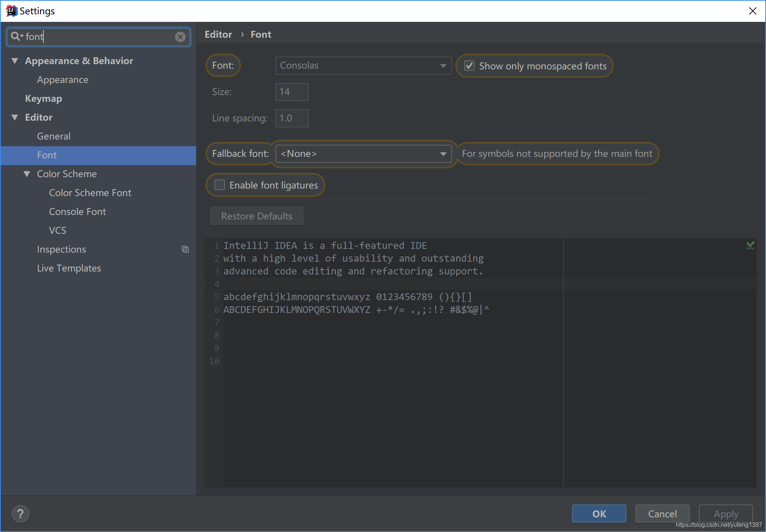
Task: Close the Settings dialog window
Action: tap(752, 11)
